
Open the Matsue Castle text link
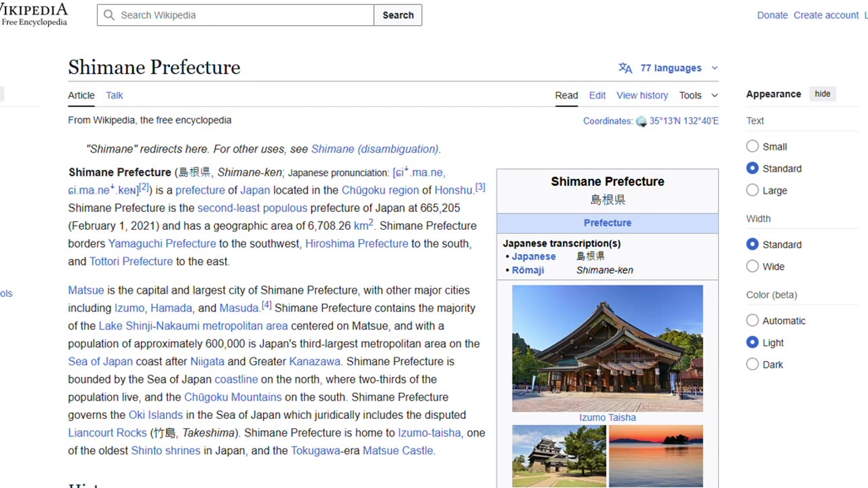click(398, 450)
